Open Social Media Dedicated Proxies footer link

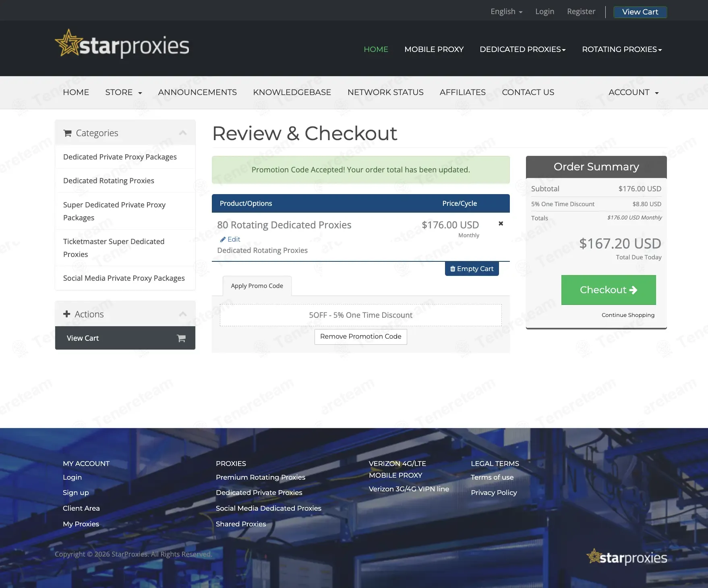click(x=269, y=508)
